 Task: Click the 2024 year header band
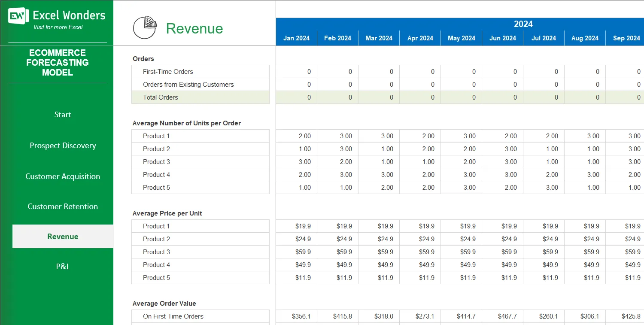tap(523, 24)
